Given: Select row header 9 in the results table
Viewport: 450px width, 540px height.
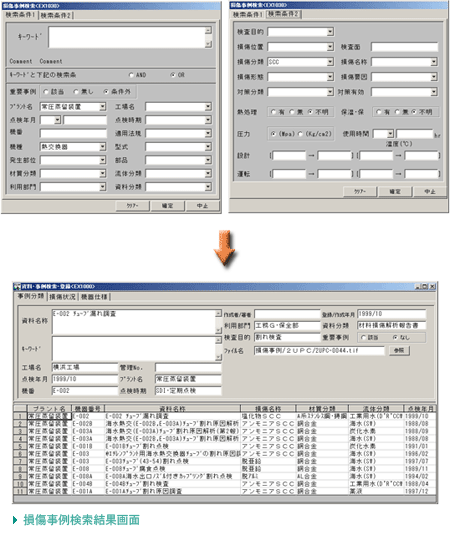Looking at the screenshot, I should pos(20,476).
